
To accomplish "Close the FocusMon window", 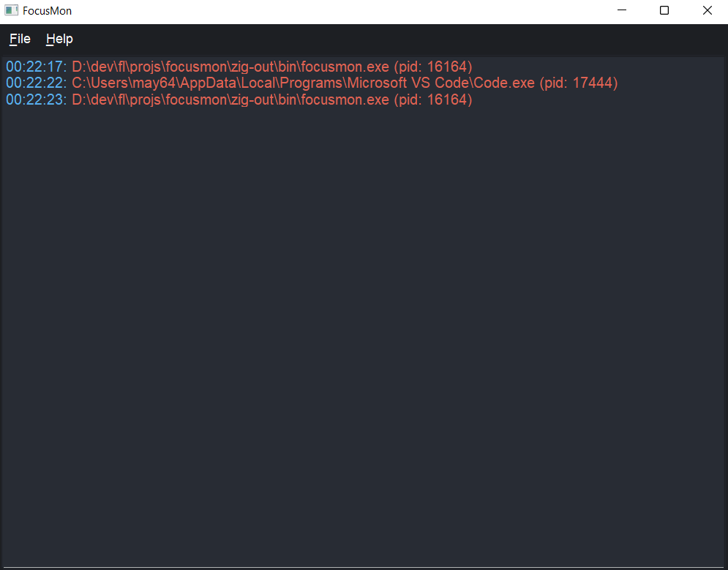I will (707, 10).
